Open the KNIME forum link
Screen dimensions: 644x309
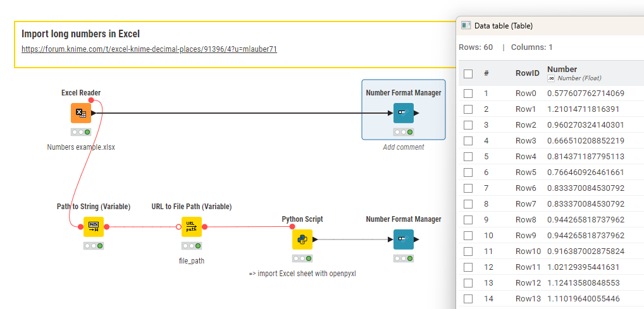(149, 49)
